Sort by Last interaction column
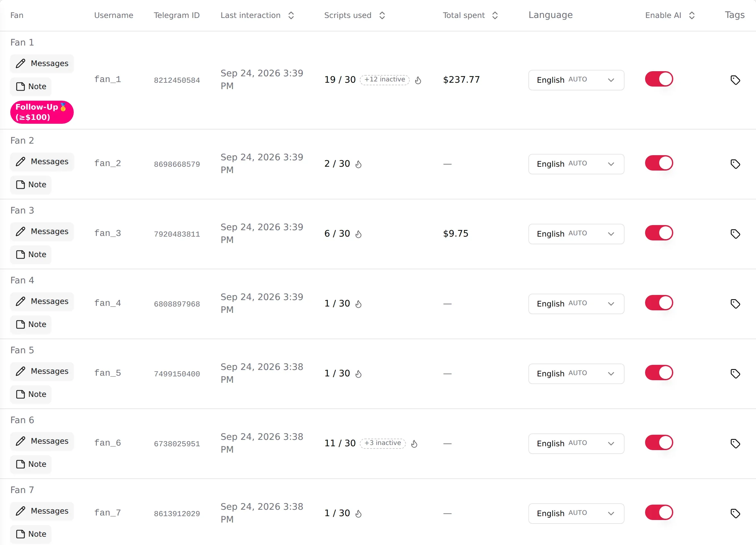 coord(257,15)
